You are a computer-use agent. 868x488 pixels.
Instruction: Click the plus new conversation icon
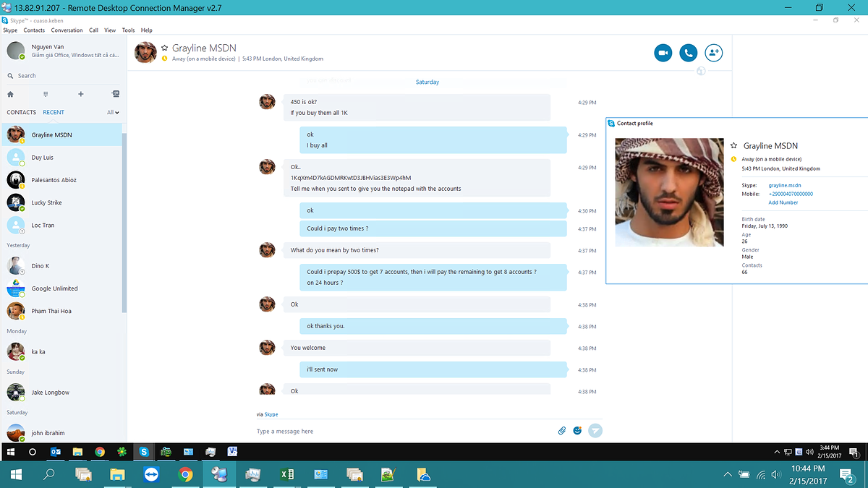click(x=81, y=94)
